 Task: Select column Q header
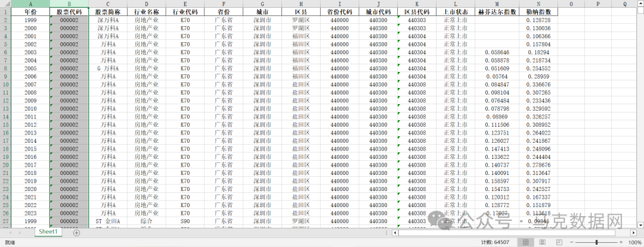pyautogui.click(x=625, y=4)
